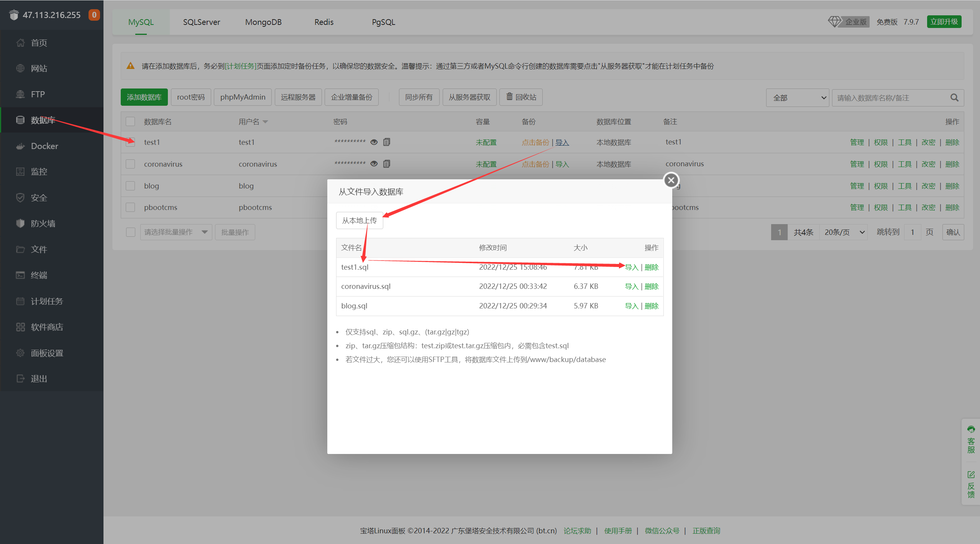The width and height of the screenshot is (980, 544).
Task: Copy coronavirus password with clipboard icon
Action: (x=387, y=164)
